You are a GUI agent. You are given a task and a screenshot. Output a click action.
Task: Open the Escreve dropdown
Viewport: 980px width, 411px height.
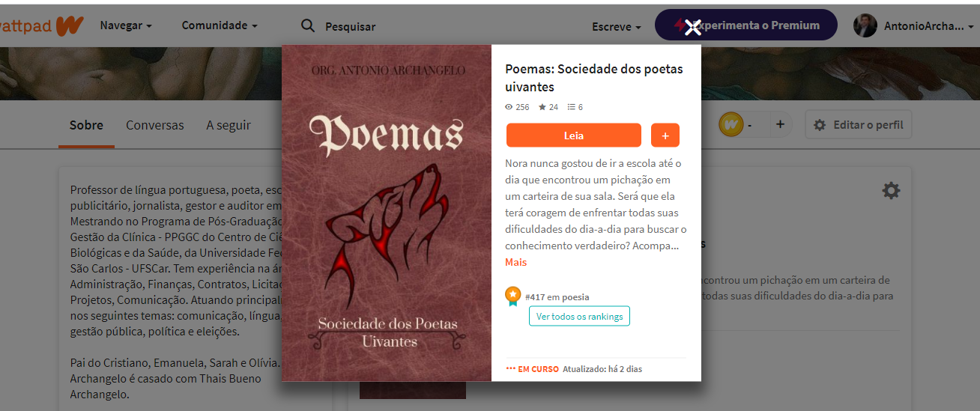click(617, 26)
